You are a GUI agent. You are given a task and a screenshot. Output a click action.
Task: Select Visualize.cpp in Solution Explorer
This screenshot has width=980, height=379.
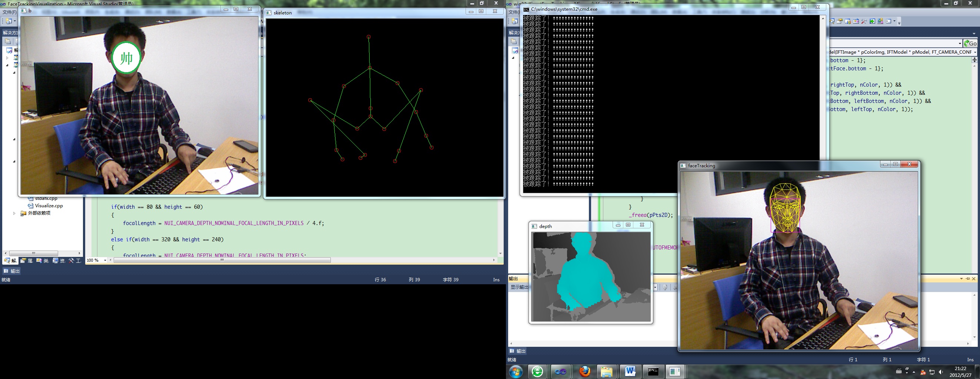click(x=49, y=206)
